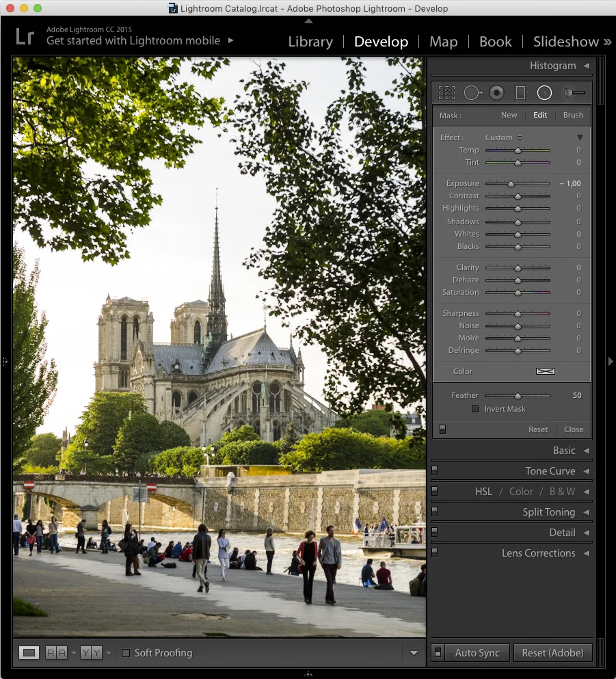Select the Crop Overlay tool

(x=446, y=93)
